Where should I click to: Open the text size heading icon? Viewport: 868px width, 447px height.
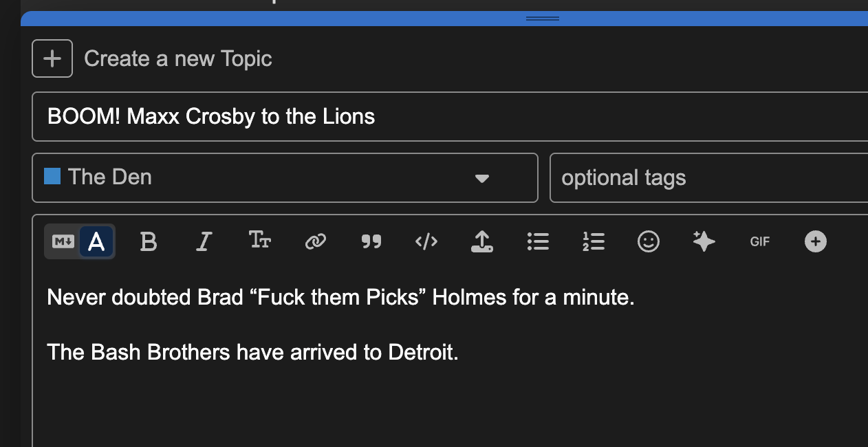[x=259, y=241]
